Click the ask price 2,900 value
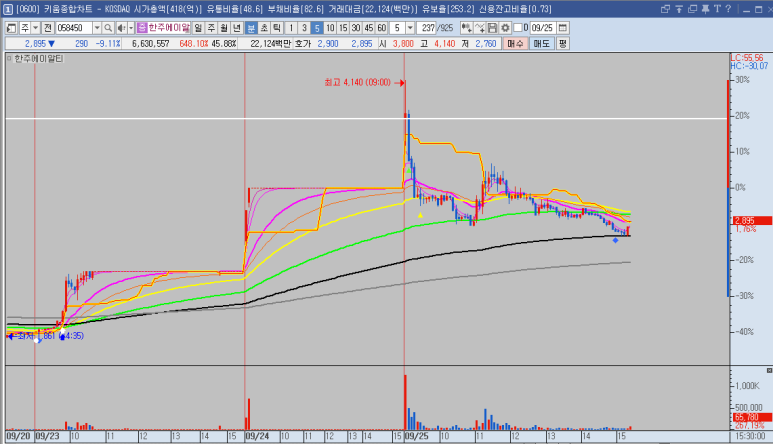773x444 pixels. click(x=328, y=44)
